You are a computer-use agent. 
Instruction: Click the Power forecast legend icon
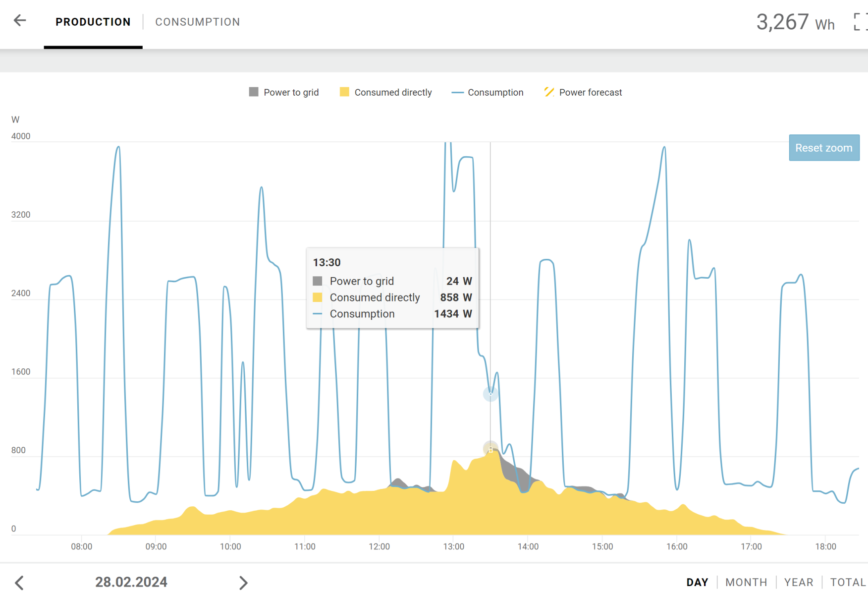tap(549, 92)
